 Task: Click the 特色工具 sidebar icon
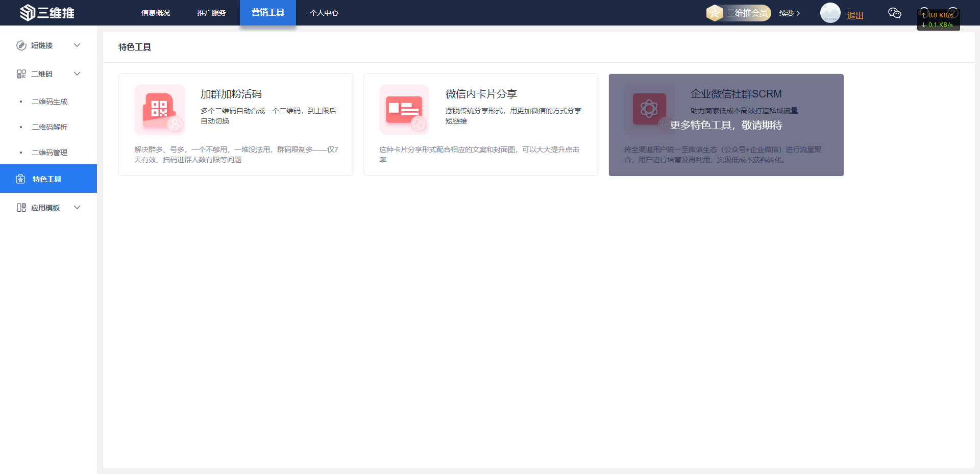20,179
